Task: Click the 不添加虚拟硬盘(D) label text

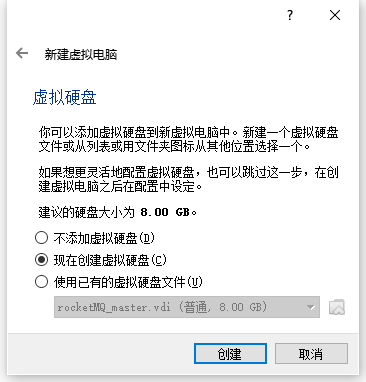Action: 104,238
